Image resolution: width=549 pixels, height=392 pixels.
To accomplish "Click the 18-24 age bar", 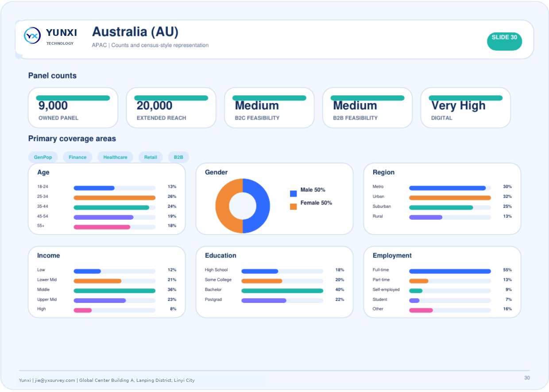I will pos(94,188).
